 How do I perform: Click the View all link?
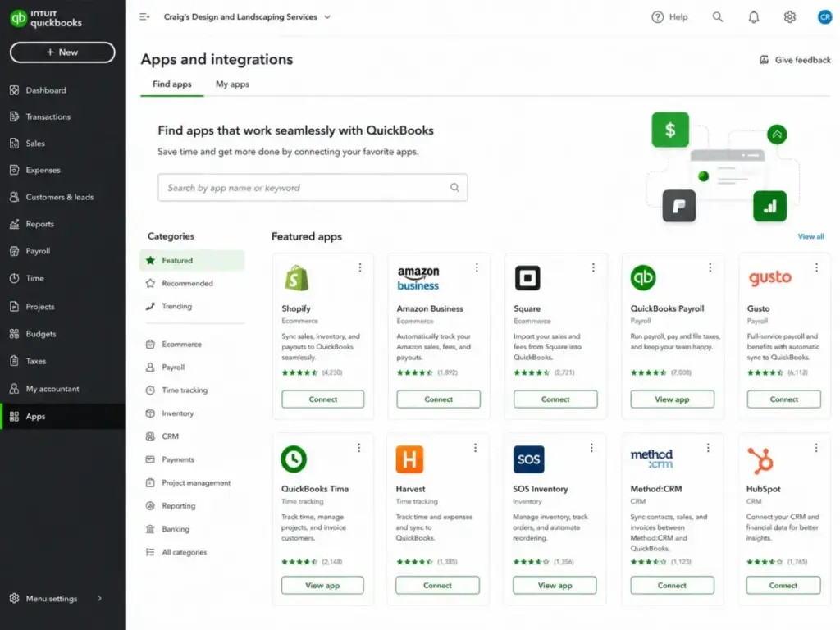(810, 236)
